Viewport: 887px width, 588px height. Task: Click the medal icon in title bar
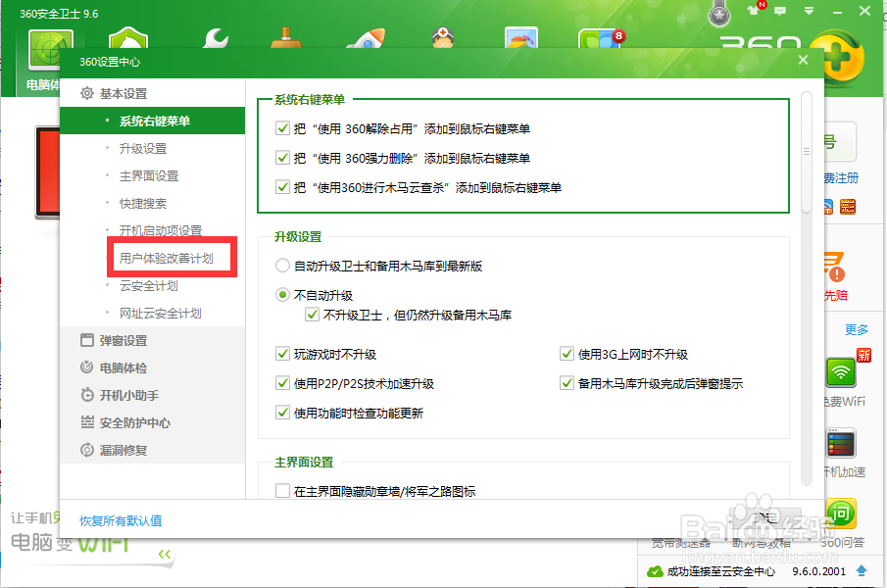(x=719, y=13)
